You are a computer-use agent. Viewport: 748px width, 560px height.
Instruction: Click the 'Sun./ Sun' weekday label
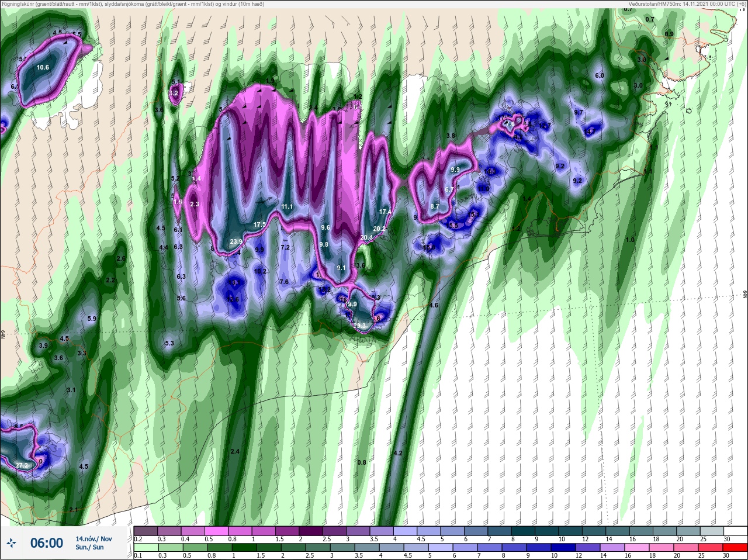(89, 547)
